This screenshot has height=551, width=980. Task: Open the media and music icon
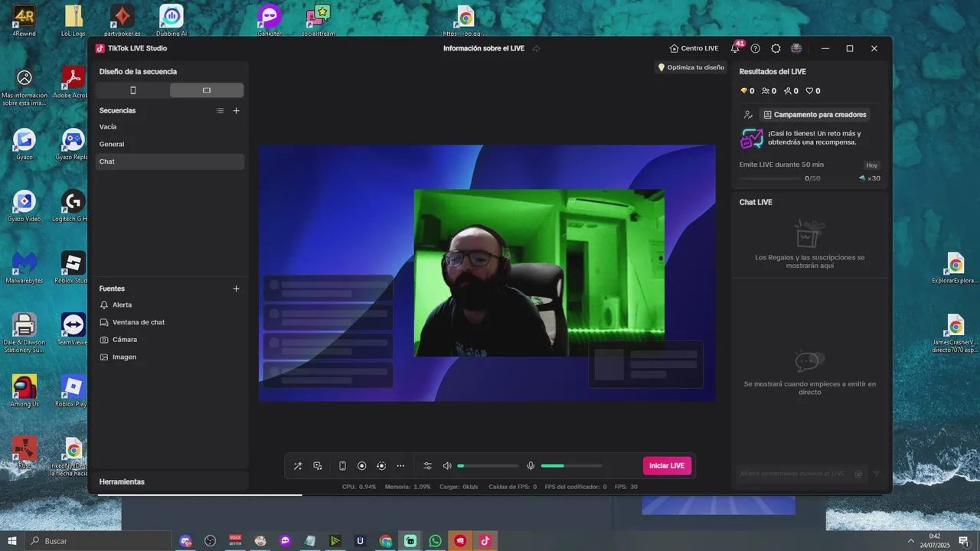318,466
